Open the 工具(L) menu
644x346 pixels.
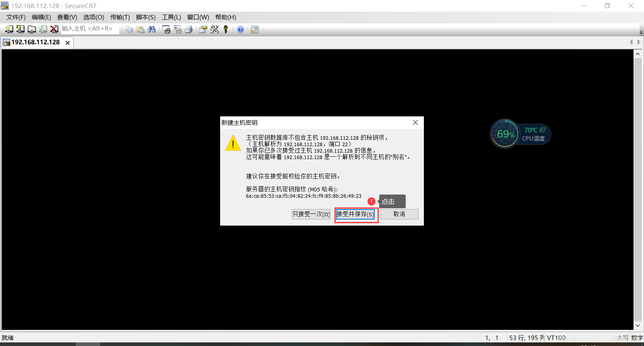coord(171,17)
